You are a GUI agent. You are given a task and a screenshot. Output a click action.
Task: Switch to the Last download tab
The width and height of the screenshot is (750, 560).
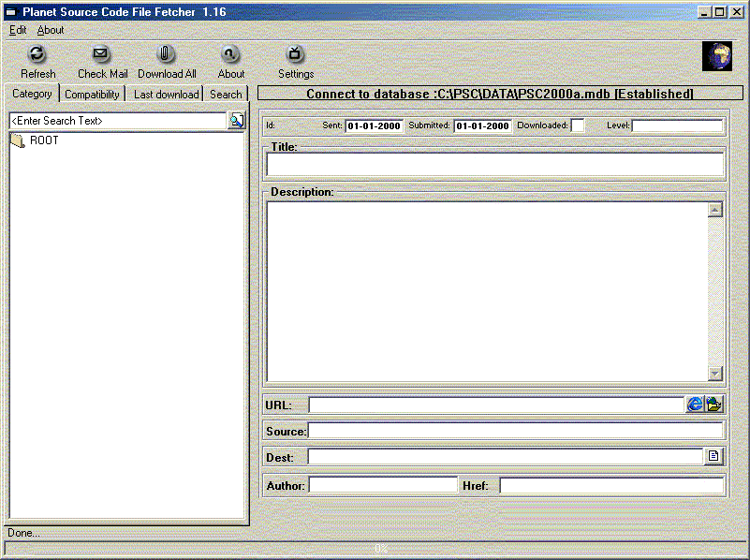point(166,95)
